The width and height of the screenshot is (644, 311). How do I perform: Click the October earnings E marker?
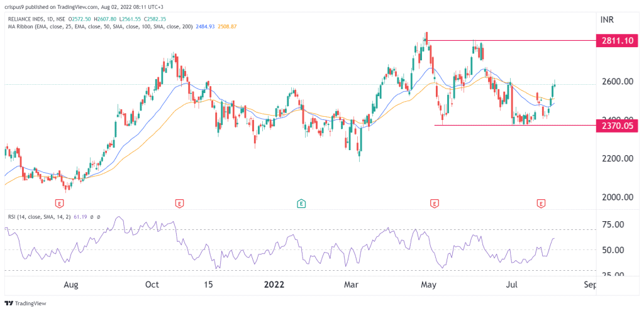coord(179,203)
